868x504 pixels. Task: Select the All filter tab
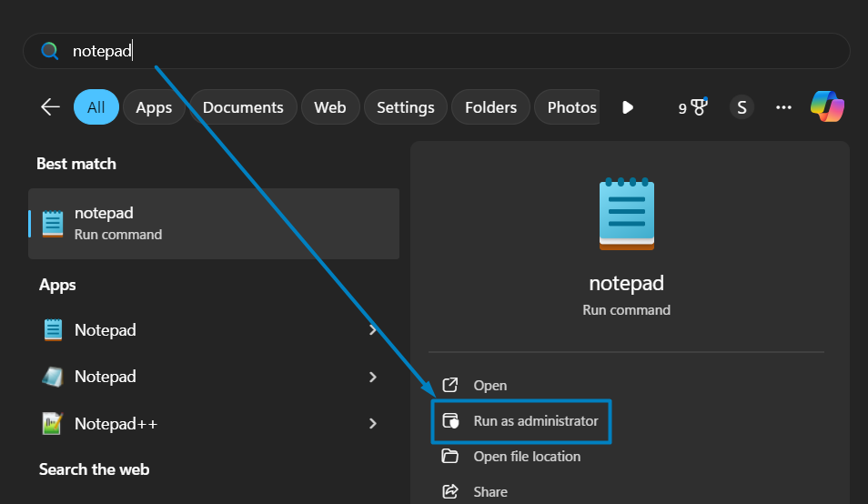click(96, 106)
